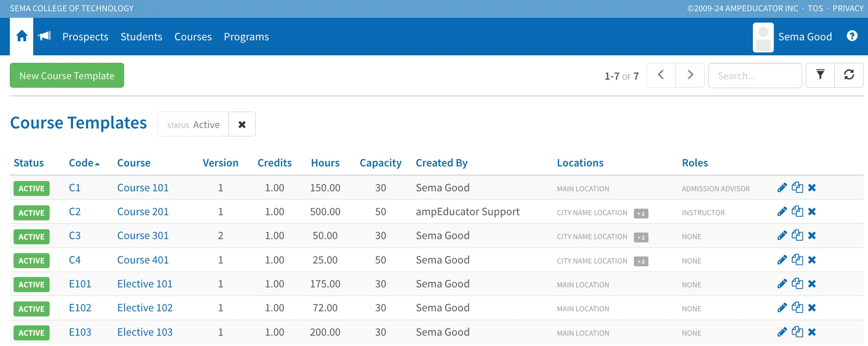Open the announcements megaphone icon
This screenshot has width=868, height=346.
(x=44, y=36)
